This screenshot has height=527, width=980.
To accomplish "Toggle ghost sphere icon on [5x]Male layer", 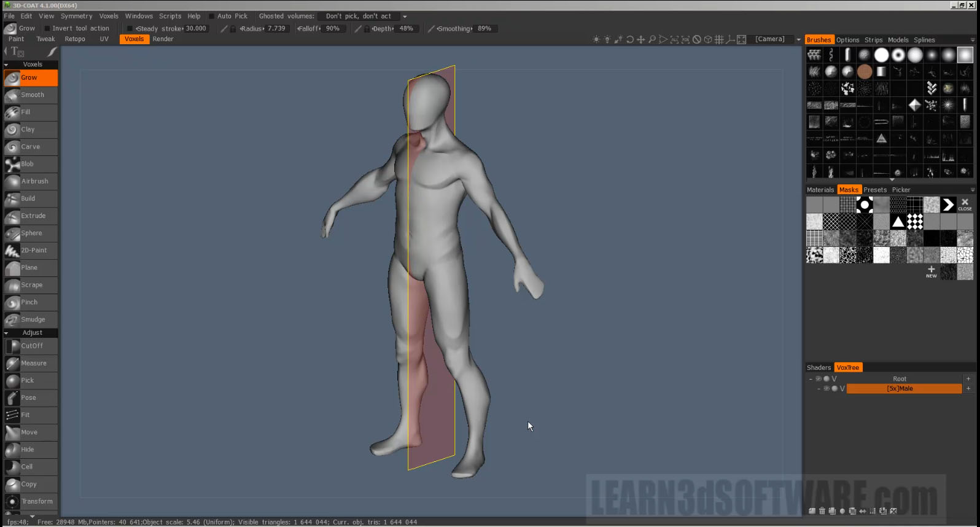I will (834, 389).
